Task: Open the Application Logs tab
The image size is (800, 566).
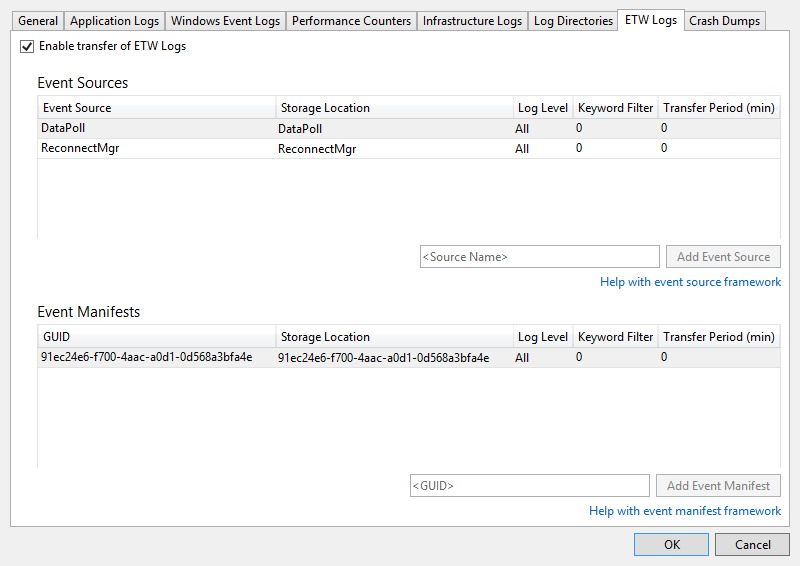Action: 114,21
